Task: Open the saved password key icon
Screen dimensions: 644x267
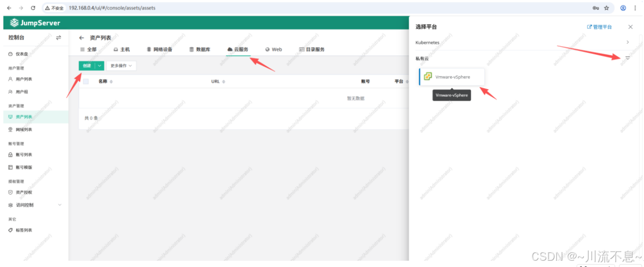Action: tap(596, 8)
